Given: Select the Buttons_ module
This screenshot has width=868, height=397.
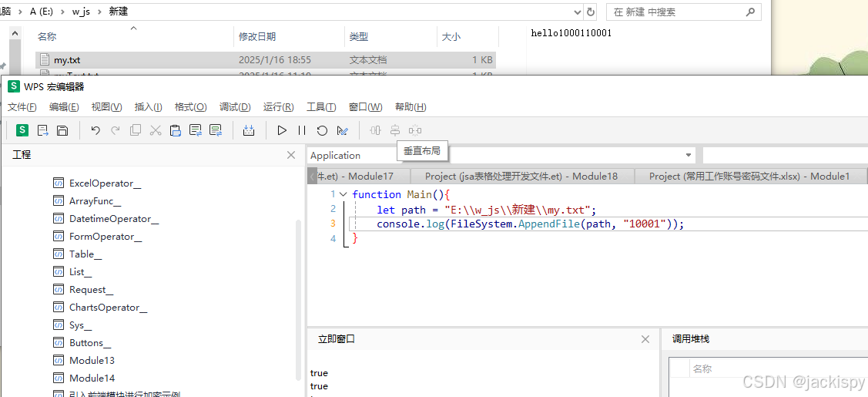Looking at the screenshot, I should [x=90, y=343].
